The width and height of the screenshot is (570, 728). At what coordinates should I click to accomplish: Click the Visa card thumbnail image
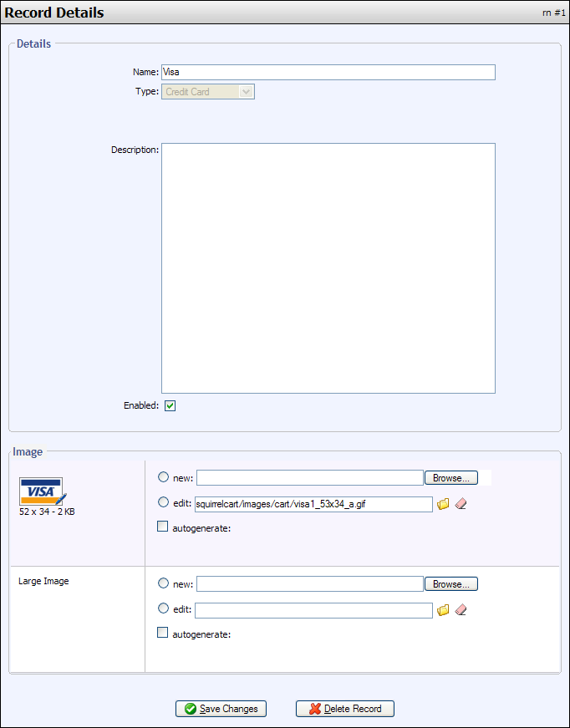coord(42,492)
